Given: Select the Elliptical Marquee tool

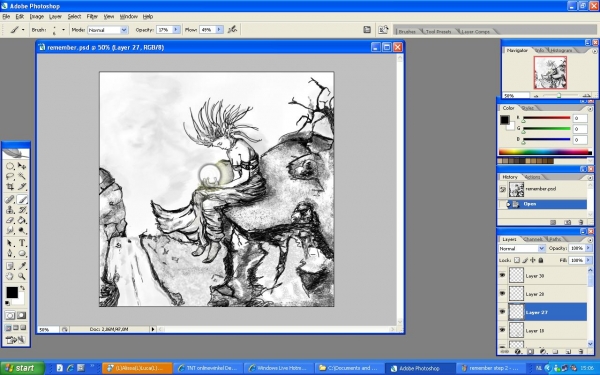Looking at the screenshot, I should pyautogui.click(x=10, y=166).
